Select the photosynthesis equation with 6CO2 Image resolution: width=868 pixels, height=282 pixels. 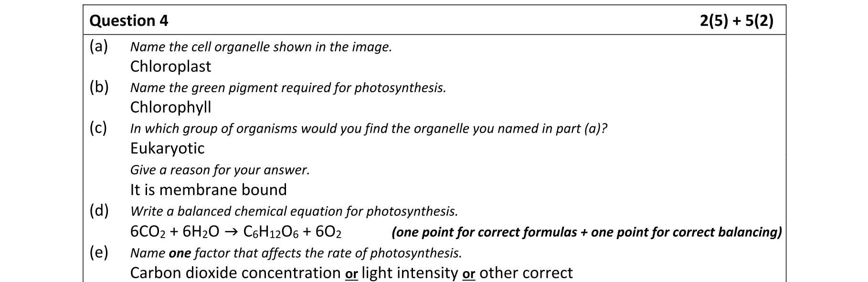pyautogui.click(x=236, y=232)
